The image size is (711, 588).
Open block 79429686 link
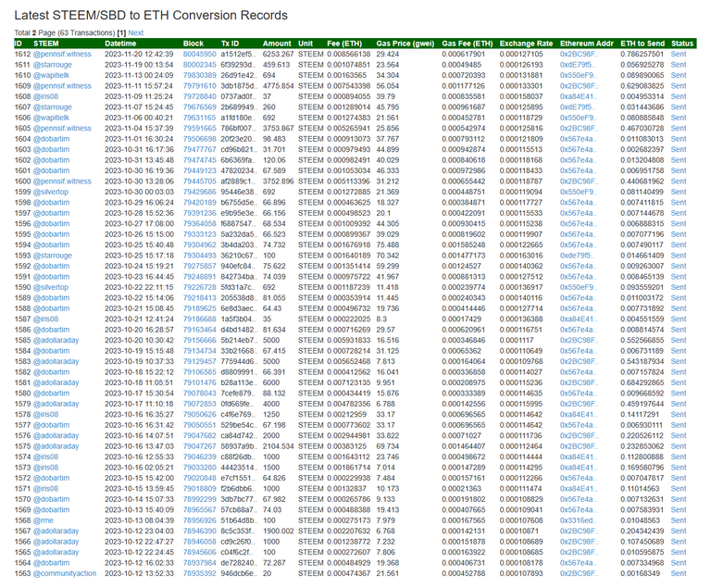pos(200,192)
